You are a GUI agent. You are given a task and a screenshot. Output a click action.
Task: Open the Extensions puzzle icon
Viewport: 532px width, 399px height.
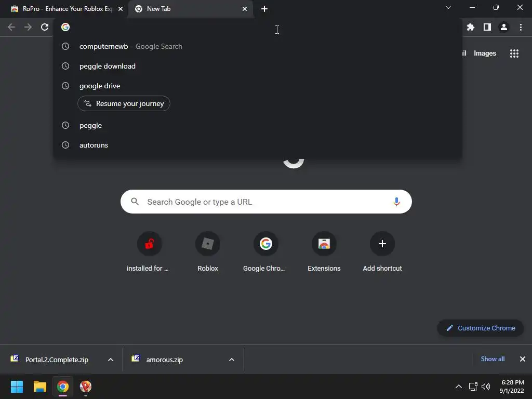470,27
